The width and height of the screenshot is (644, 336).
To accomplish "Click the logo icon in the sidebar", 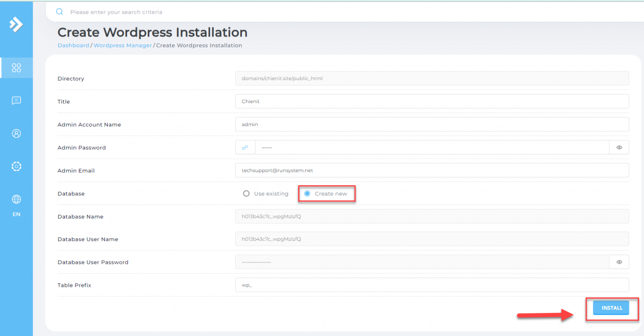I will (x=16, y=24).
